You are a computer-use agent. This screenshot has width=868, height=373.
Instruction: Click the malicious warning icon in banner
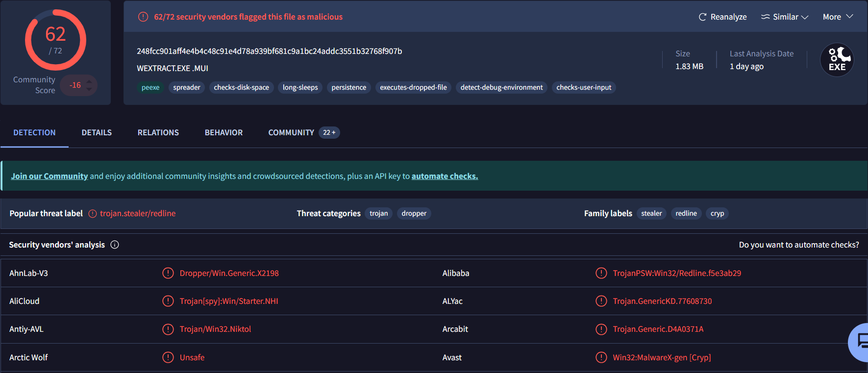(x=143, y=17)
